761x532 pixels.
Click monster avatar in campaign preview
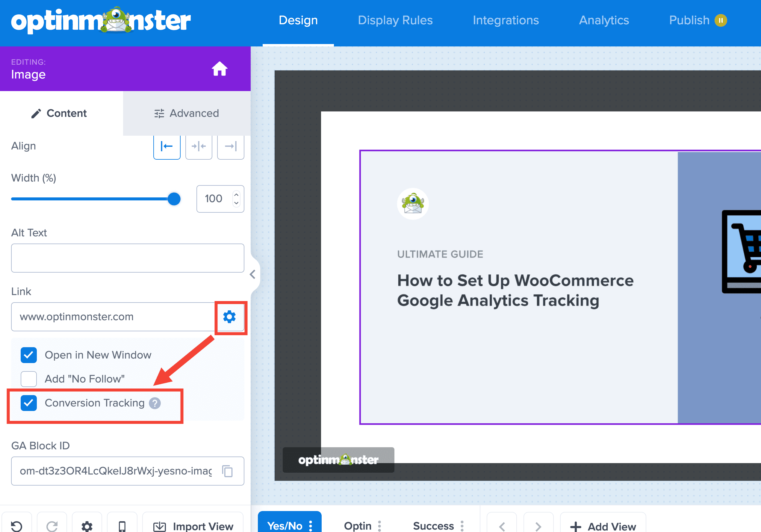pos(413,203)
